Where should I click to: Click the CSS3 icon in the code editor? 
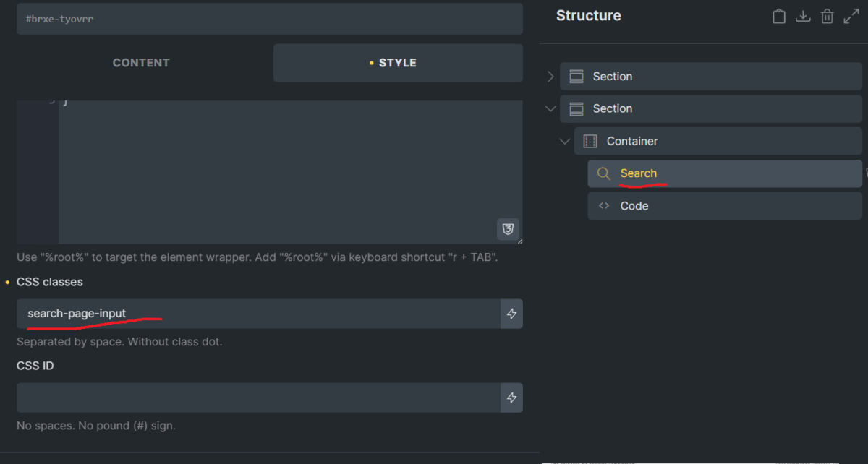point(509,229)
